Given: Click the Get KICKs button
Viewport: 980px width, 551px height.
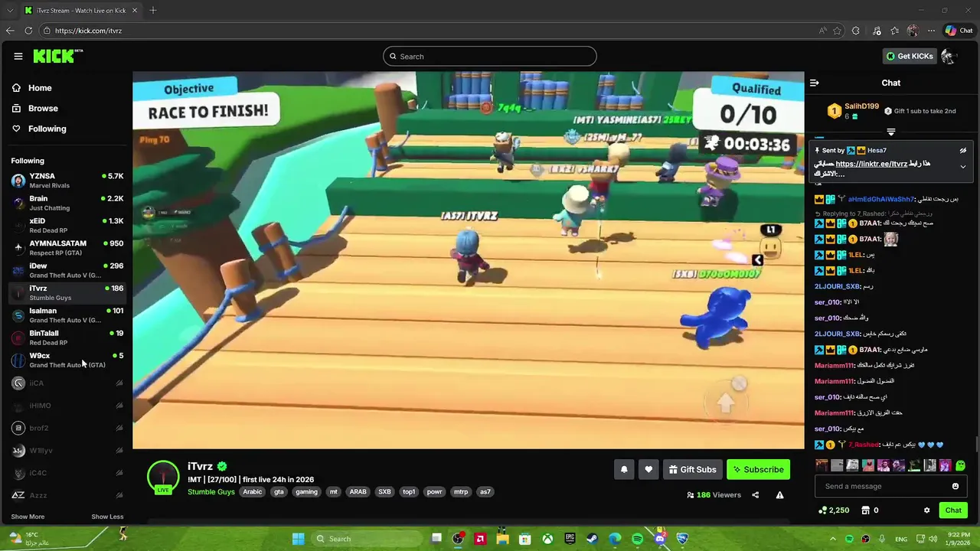Looking at the screenshot, I should pos(910,56).
